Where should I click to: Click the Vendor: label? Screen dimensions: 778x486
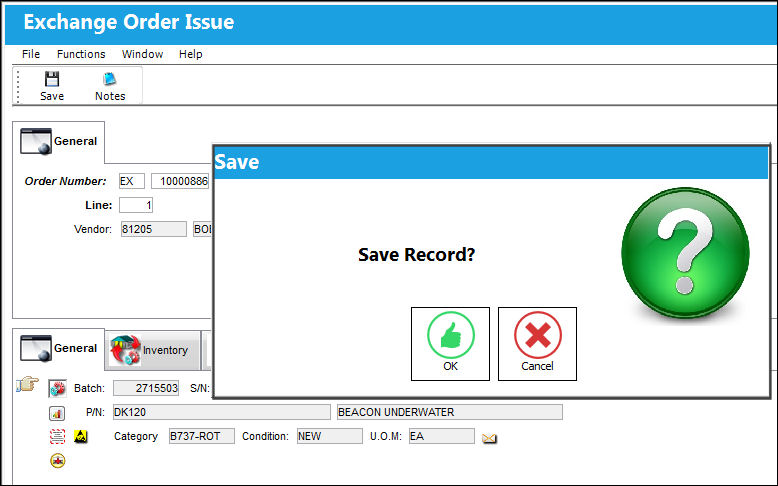coord(93,229)
